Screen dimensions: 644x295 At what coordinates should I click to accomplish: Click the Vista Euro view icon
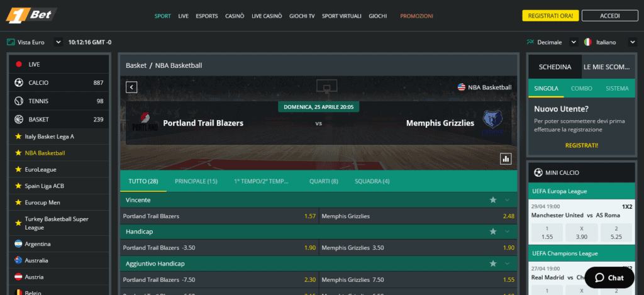pos(11,42)
